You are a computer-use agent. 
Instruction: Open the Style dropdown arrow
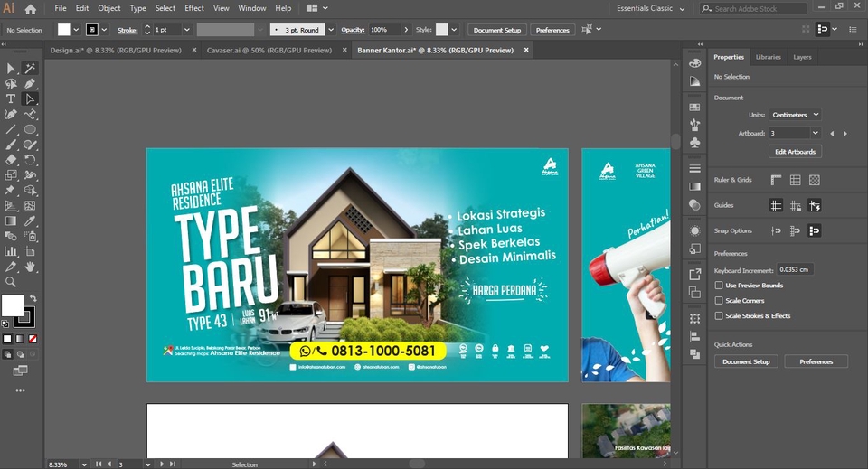[x=454, y=30]
